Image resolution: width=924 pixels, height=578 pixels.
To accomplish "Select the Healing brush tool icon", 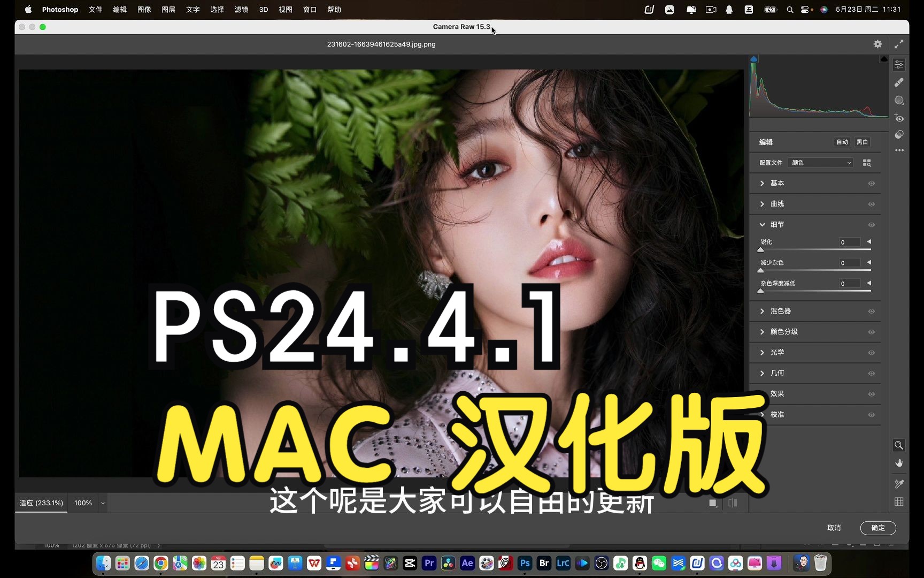I will [x=899, y=82].
